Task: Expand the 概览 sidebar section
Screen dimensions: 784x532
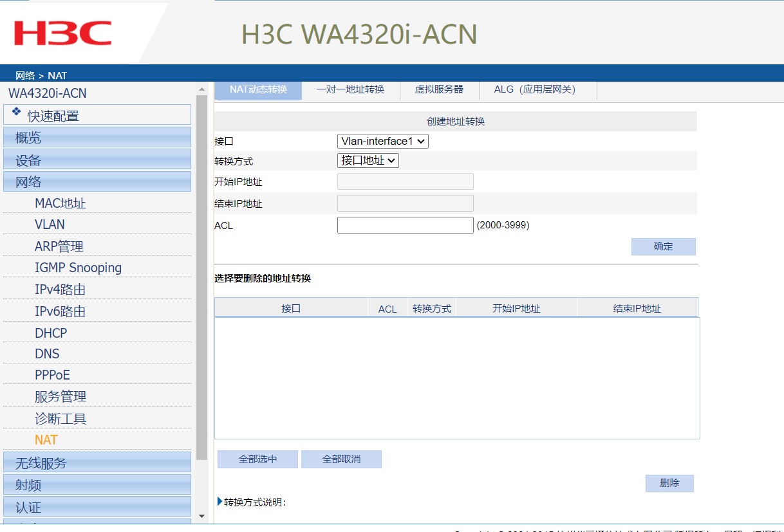Action: point(97,138)
